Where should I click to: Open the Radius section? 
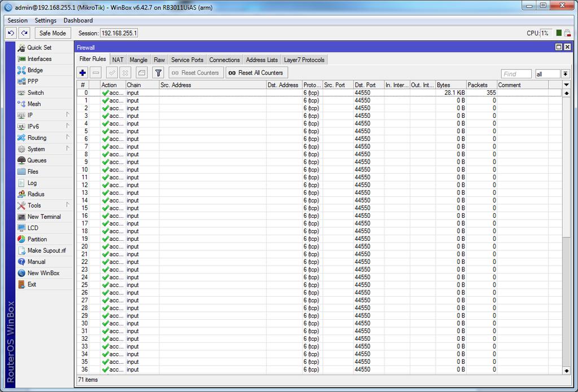point(36,194)
